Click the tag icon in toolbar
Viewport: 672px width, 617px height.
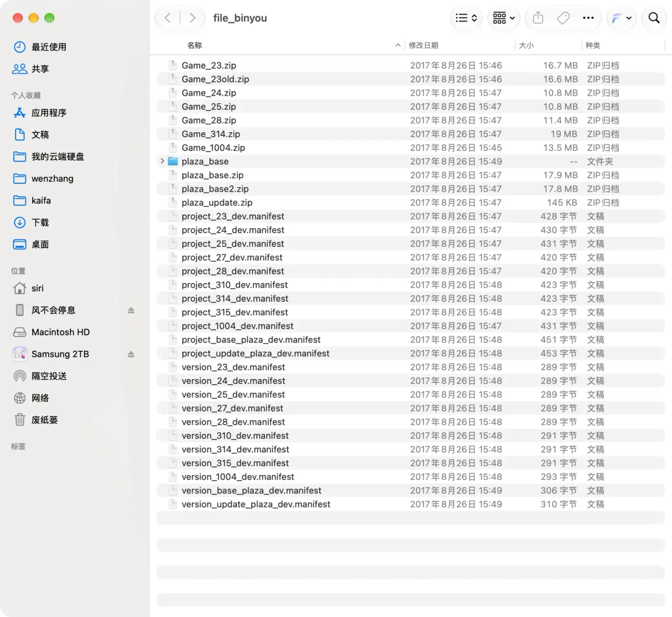coord(563,18)
